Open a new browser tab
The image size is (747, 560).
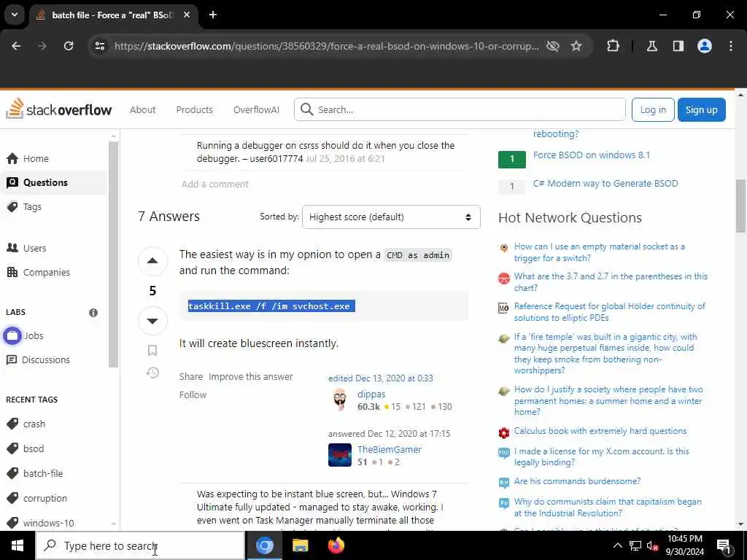point(213,15)
